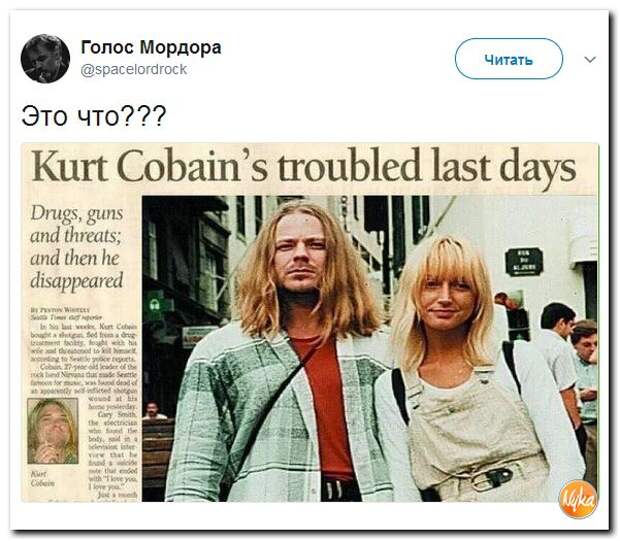This screenshot has width=620, height=541.
Task: Click the dark street name sign on the wall
Action: (524, 262)
